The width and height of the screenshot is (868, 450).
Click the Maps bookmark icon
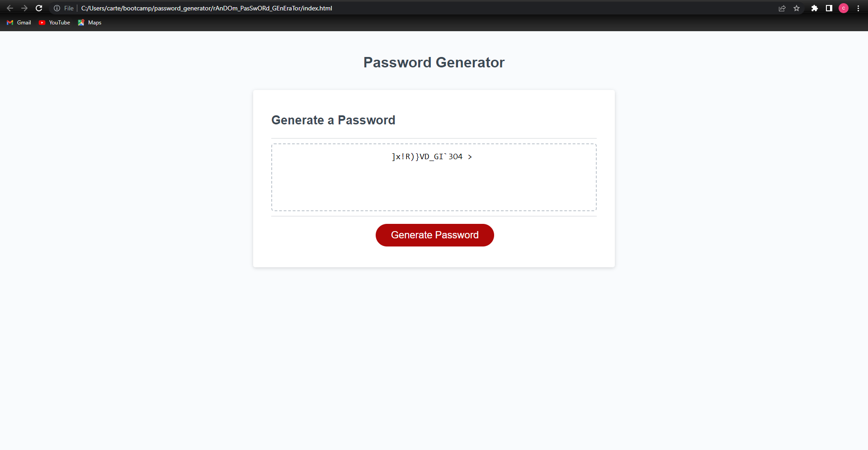(x=81, y=23)
